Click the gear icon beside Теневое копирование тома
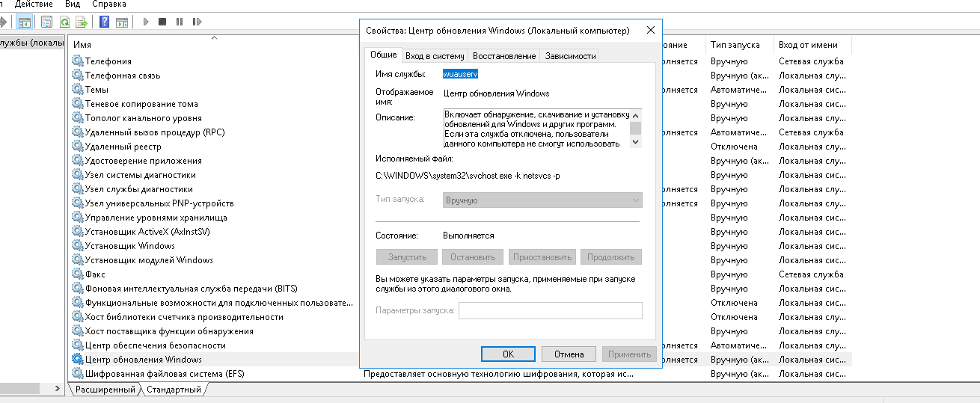Image resolution: width=980 pixels, height=403 pixels. click(x=78, y=104)
